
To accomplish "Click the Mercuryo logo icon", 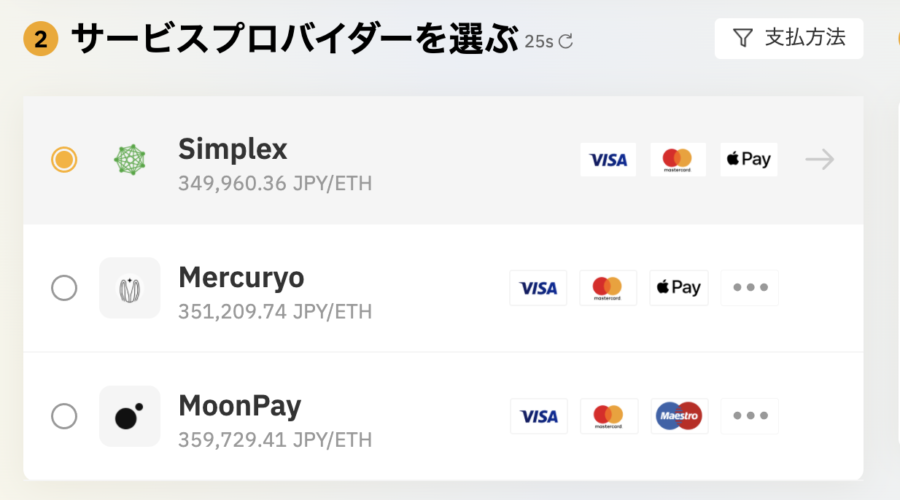I will (x=130, y=288).
